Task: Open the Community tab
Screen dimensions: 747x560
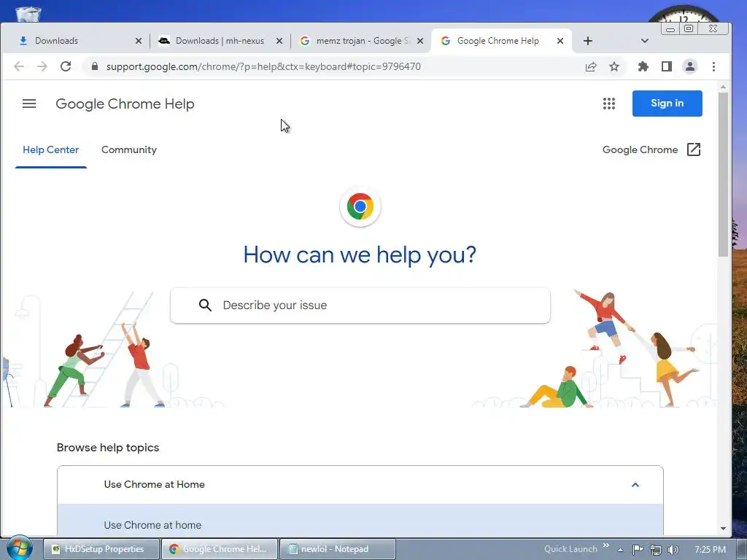Action: click(129, 150)
